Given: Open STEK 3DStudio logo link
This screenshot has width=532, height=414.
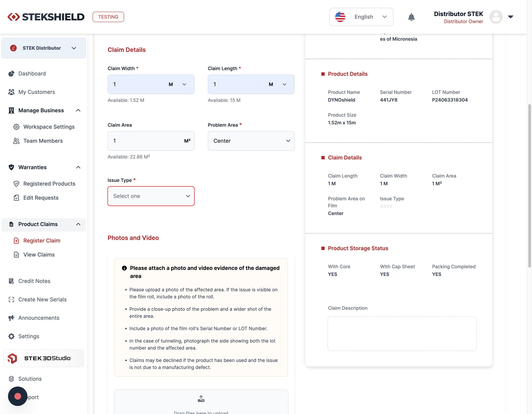Looking at the screenshot, I should click(x=44, y=358).
